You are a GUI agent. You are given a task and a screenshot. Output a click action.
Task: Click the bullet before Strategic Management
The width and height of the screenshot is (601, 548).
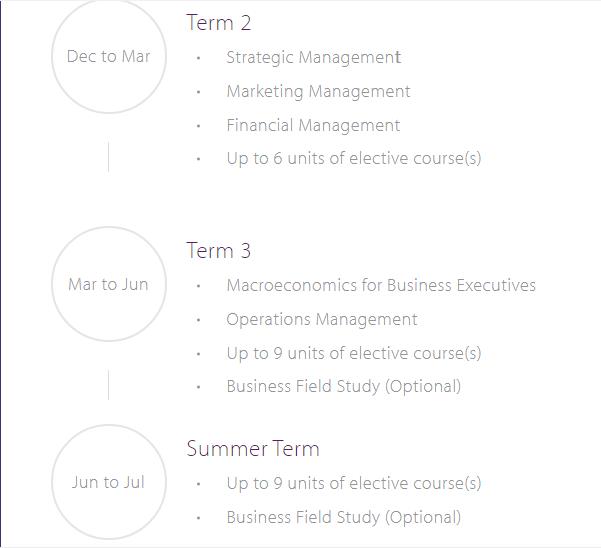click(x=199, y=58)
